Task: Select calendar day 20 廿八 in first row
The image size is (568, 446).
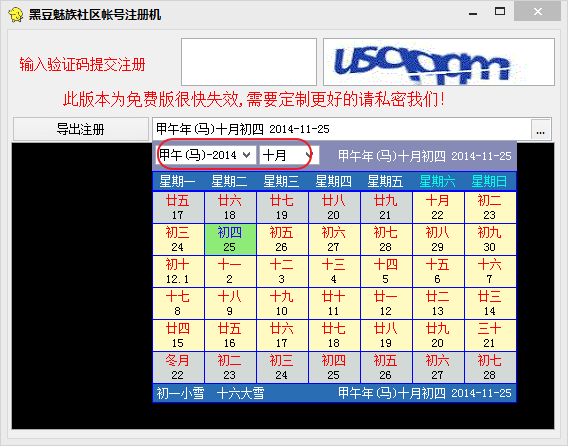Action: [334, 207]
